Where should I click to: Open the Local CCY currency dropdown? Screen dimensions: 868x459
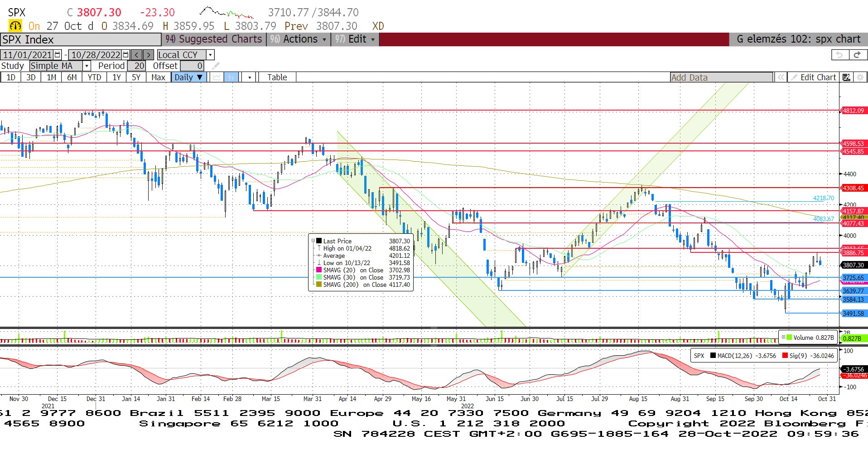pyautogui.click(x=210, y=55)
